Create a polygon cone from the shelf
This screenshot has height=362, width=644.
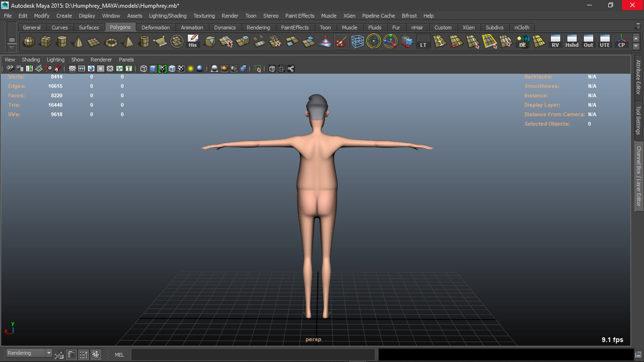tap(78, 42)
